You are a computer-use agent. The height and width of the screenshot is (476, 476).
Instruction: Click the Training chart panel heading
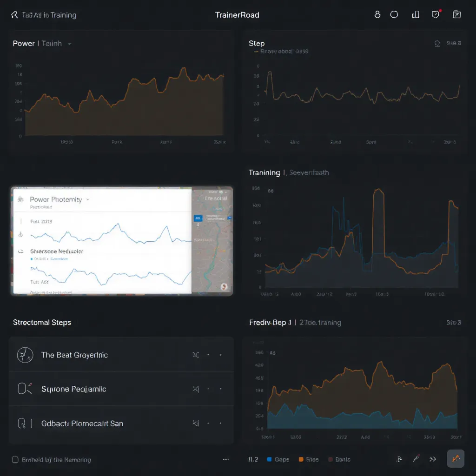click(264, 172)
